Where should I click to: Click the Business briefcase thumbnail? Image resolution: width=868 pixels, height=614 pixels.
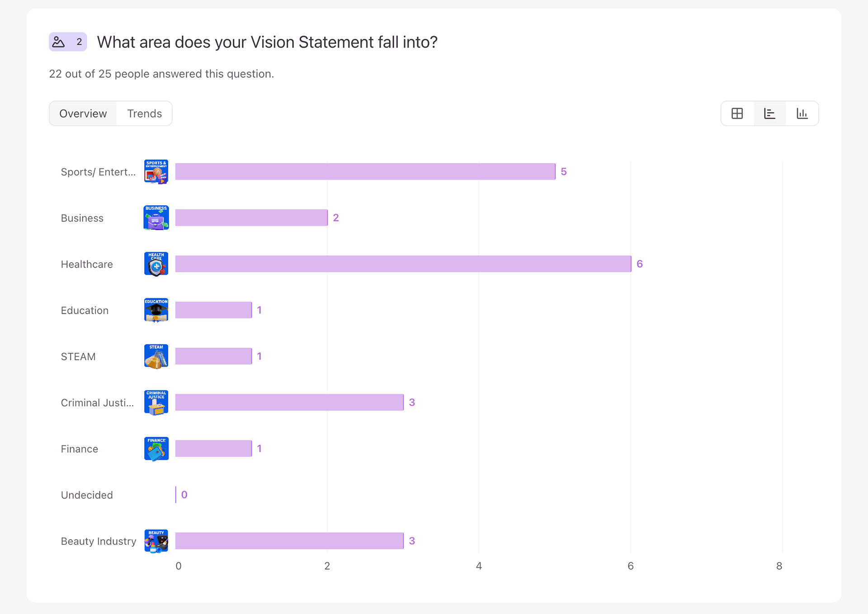156,218
